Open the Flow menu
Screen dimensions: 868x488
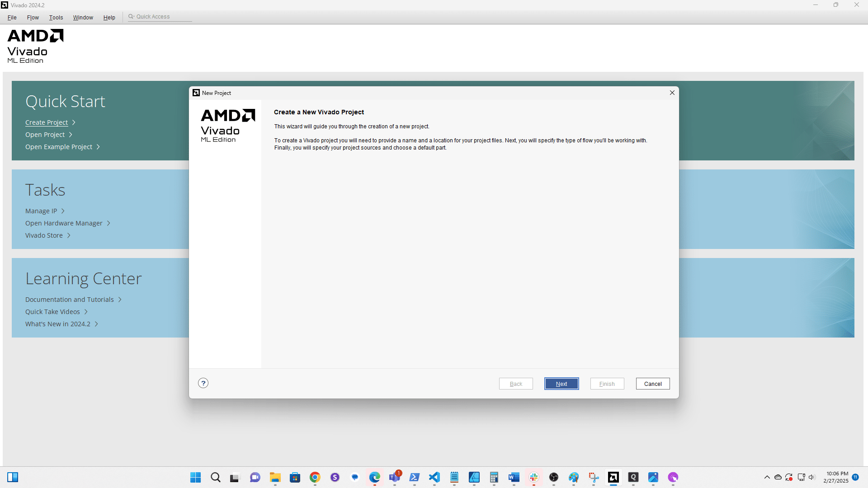click(33, 17)
